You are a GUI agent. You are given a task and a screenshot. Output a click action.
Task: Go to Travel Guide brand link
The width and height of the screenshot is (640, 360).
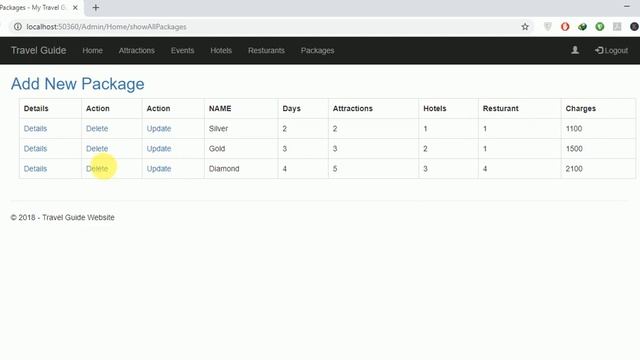38,50
